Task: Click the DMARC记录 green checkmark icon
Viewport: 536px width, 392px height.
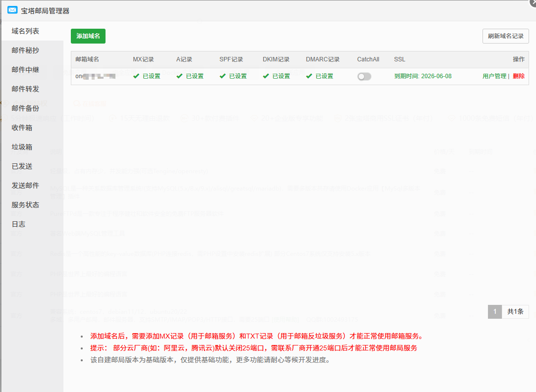Action: pos(309,76)
